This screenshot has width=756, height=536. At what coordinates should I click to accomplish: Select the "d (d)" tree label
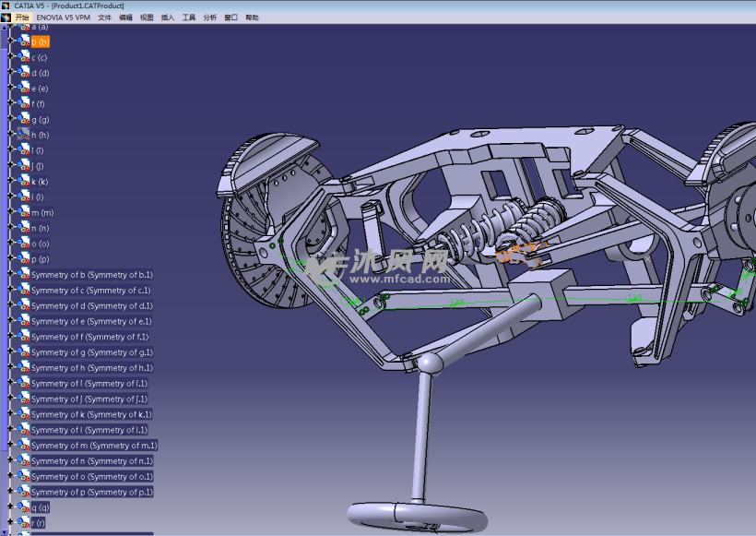pos(41,73)
